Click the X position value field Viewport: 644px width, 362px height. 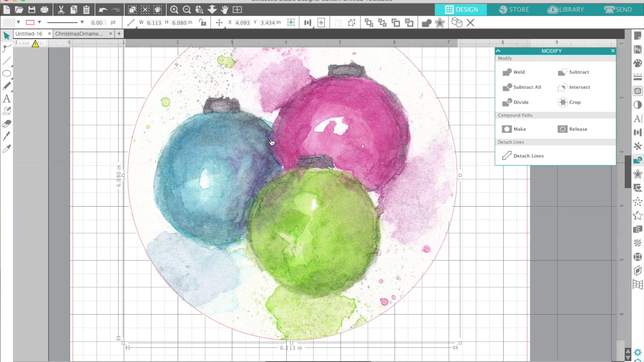(242, 23)
